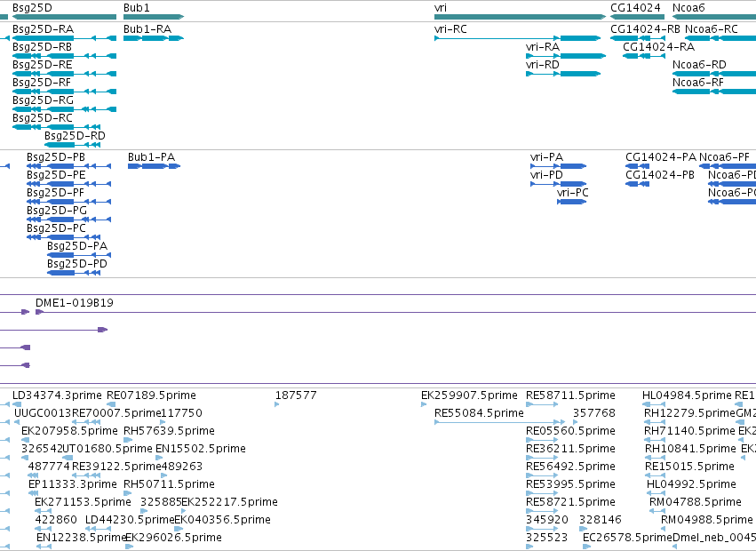The height and width of the screenshot is (551, 756).
Task: Pick the Bsg25D-PF protein label
Action: pyautogui.click(x=55, y=193)
